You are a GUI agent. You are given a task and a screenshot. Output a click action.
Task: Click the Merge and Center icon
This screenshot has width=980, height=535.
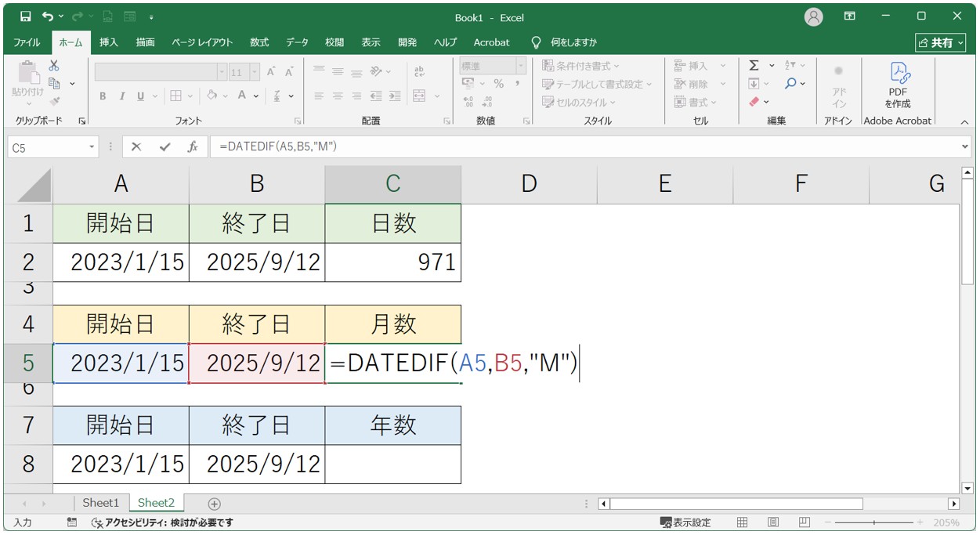click(x=419, y=96)
